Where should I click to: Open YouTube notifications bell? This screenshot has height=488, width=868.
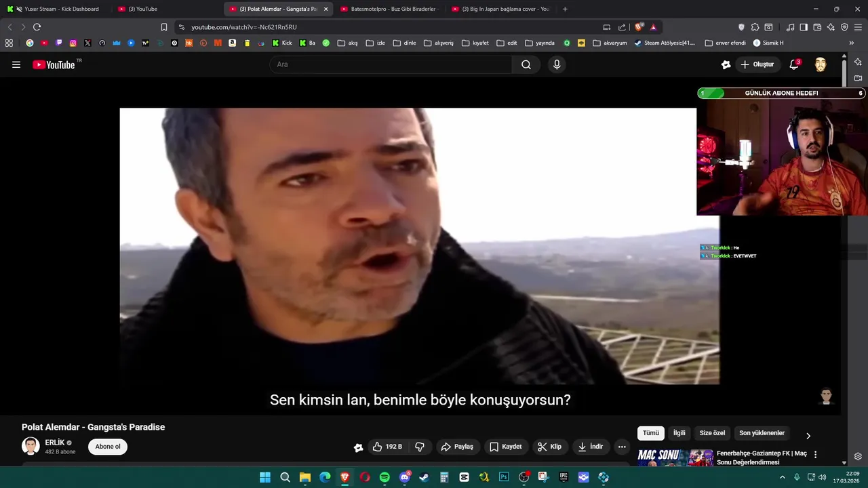(794, 64)
